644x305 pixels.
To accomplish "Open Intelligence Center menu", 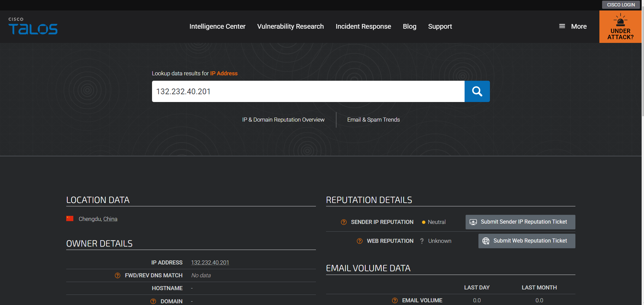I will [x=217, y=26].
